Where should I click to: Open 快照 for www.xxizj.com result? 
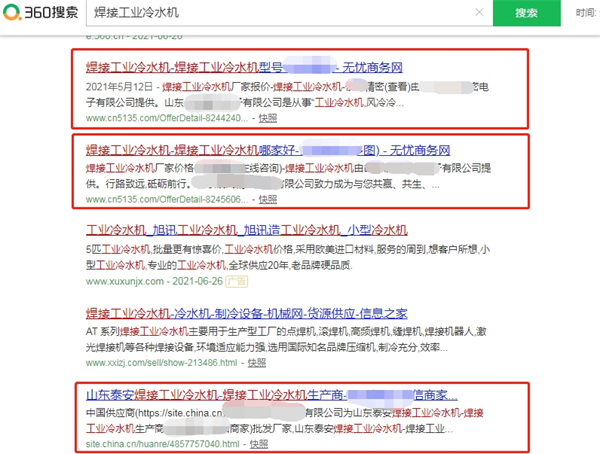coord(257,363)
